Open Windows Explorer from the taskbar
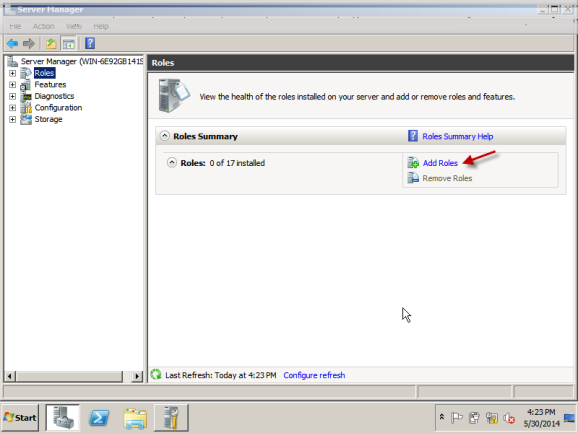Viewport: 578px width, 433px height. point(135,418)
